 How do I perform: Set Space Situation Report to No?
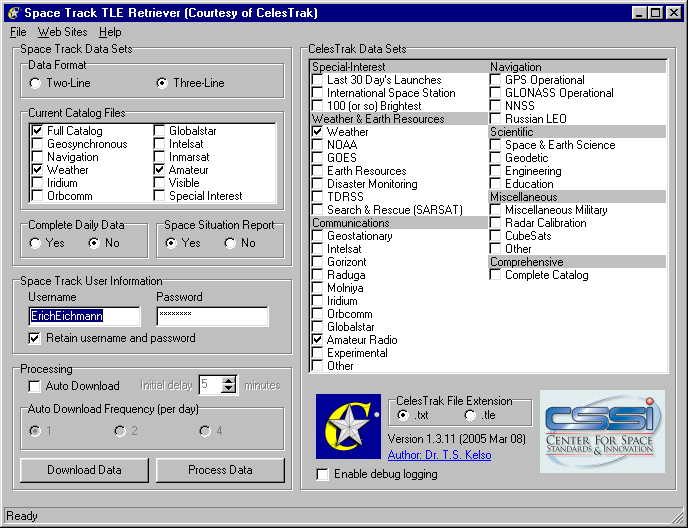(x=231, y=243)
